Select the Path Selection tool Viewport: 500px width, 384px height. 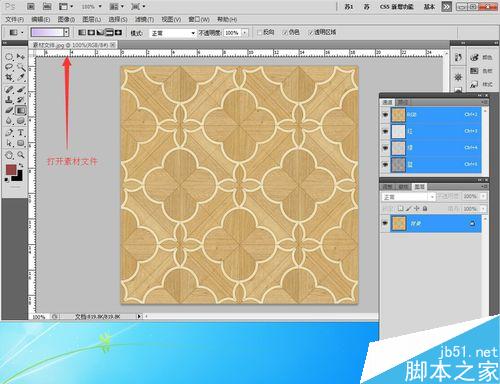point(9,143)
